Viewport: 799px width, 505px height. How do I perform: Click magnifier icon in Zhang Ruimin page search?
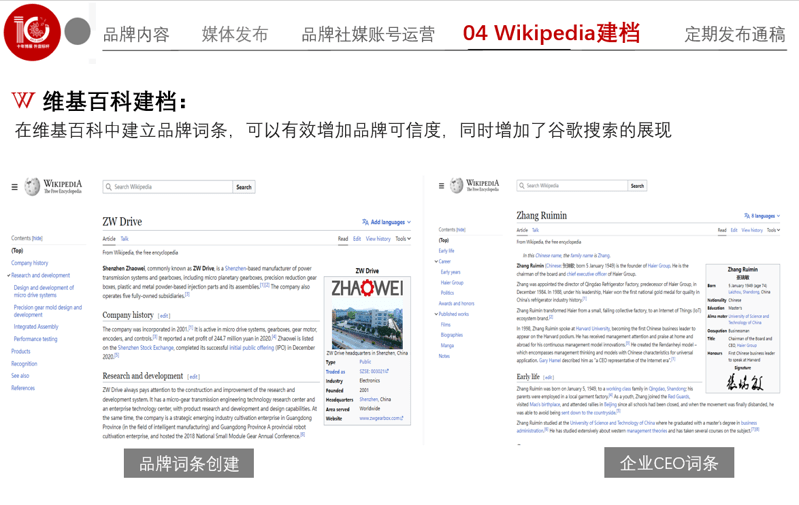pyautogui.click(x=521, y=186)
